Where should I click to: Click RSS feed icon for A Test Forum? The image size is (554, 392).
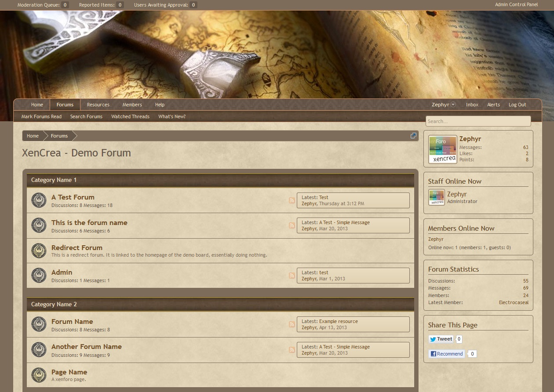click(292, 200)
